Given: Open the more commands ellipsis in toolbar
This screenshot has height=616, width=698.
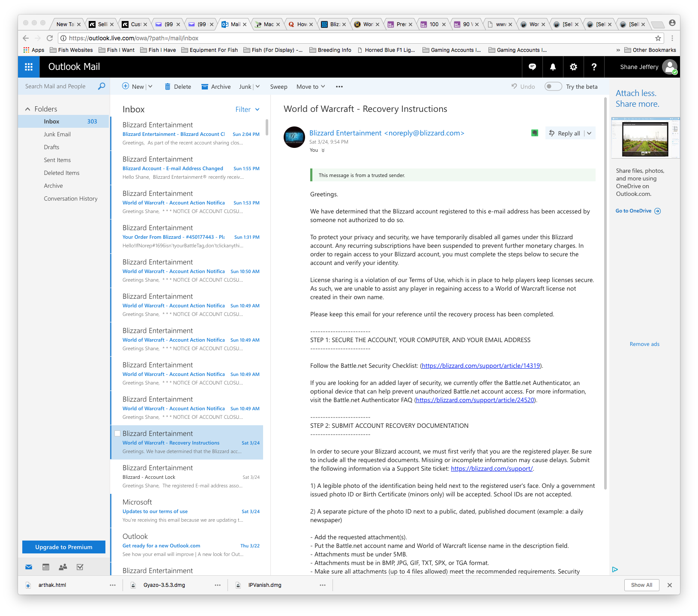Looking at the screenshot, I should [339, 87].
